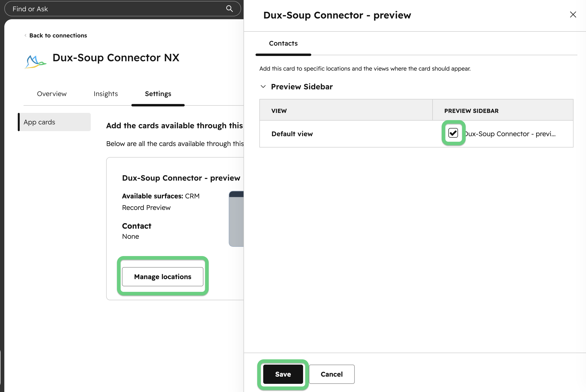Switch to the Insights tab
Image resolution: width=586 pixels, height=392 pixels.
click(106, 94)
